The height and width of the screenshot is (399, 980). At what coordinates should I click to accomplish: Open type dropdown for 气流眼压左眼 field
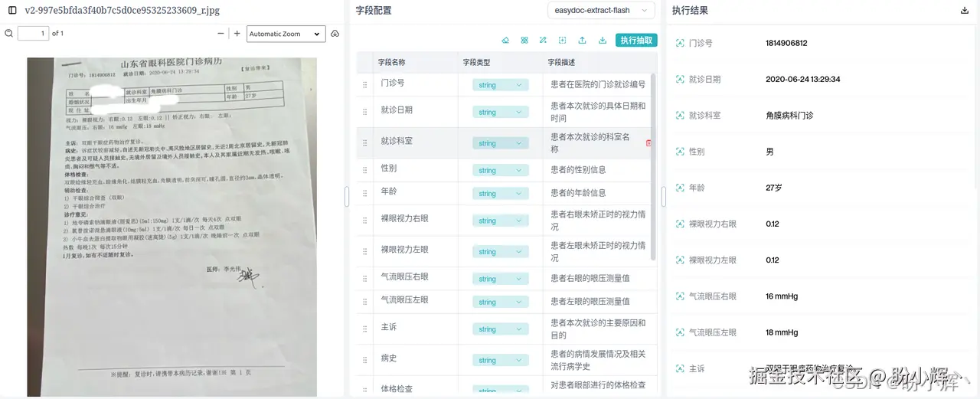coord(501,302)
